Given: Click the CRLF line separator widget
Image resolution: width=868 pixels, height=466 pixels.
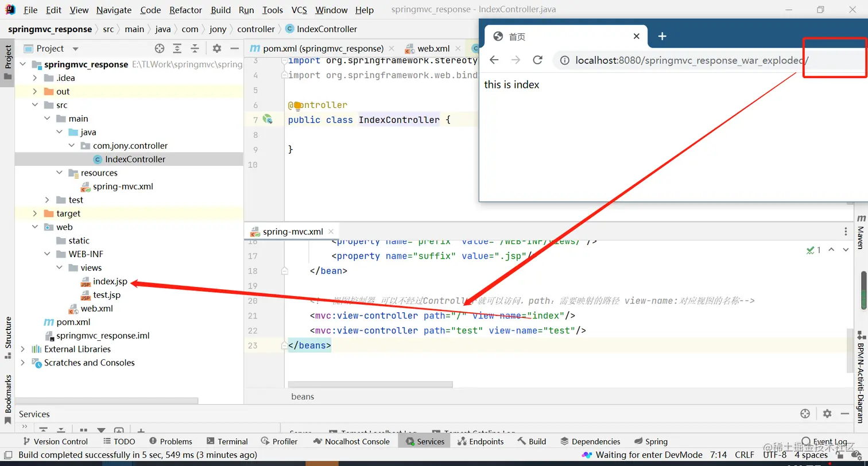Looking at the screenshot, I should (x=745, y=455).
